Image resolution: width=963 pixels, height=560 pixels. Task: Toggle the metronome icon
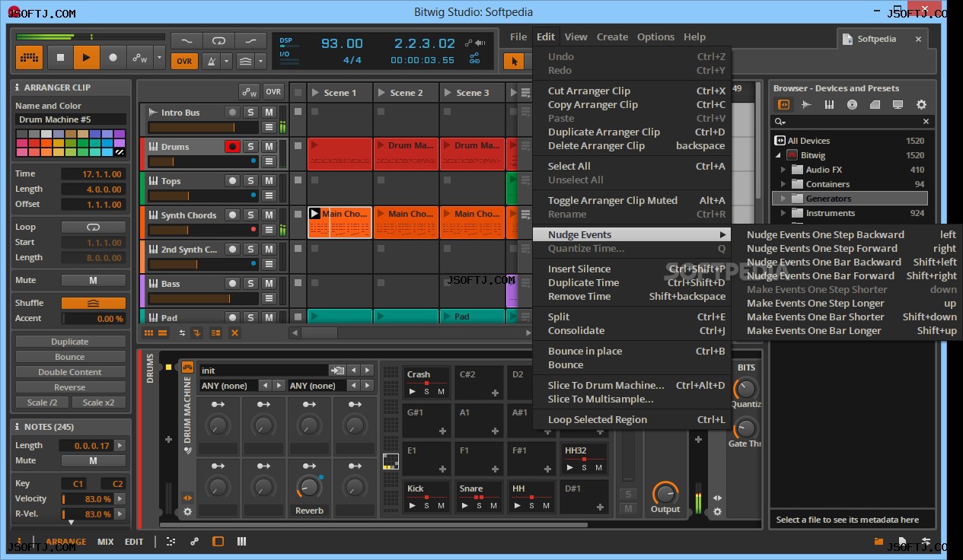pos(209,61)
